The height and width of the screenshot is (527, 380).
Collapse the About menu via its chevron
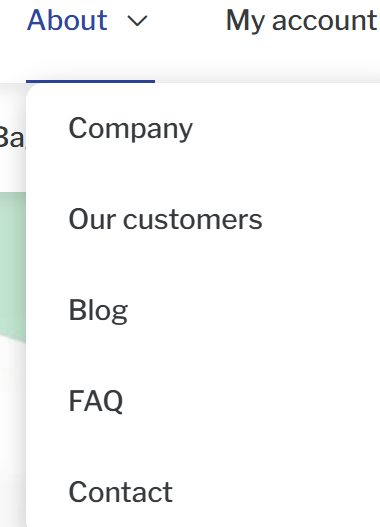click(x=137, y=21)
